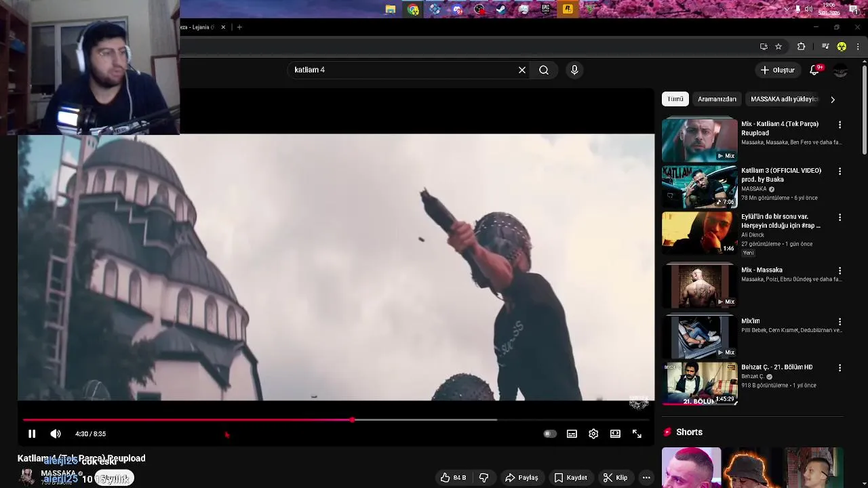
Task: Open options for Mix - Massaka
Action: (x=840, y=270)
